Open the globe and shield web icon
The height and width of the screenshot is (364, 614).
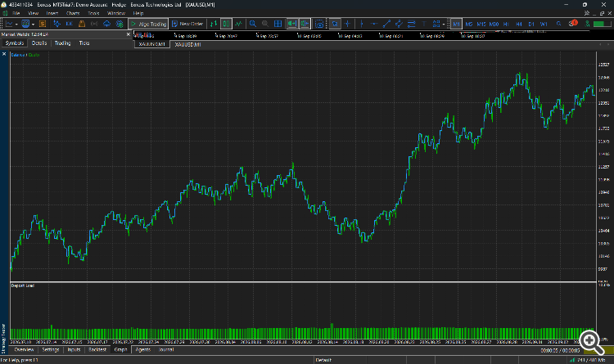coord(120,24)
